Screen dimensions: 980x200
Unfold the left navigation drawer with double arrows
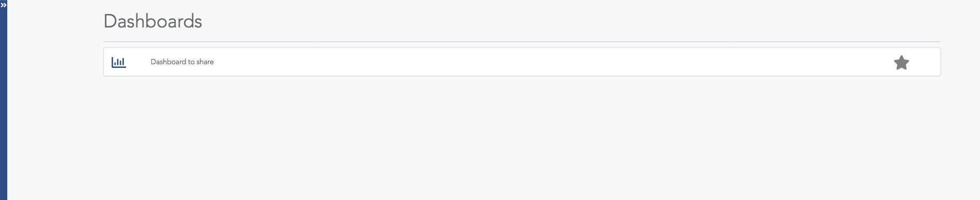4,5
